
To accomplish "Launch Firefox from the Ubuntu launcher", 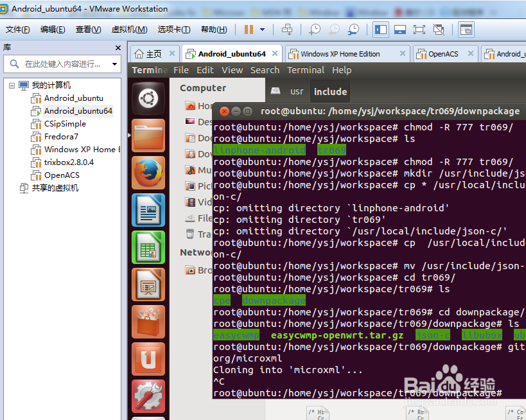I will (x=148, y=173).
